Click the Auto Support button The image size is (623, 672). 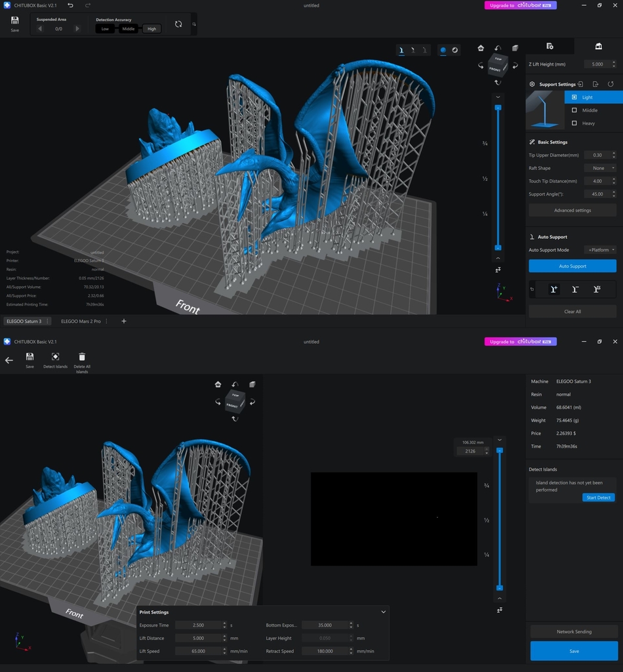[x=572, y=266]
